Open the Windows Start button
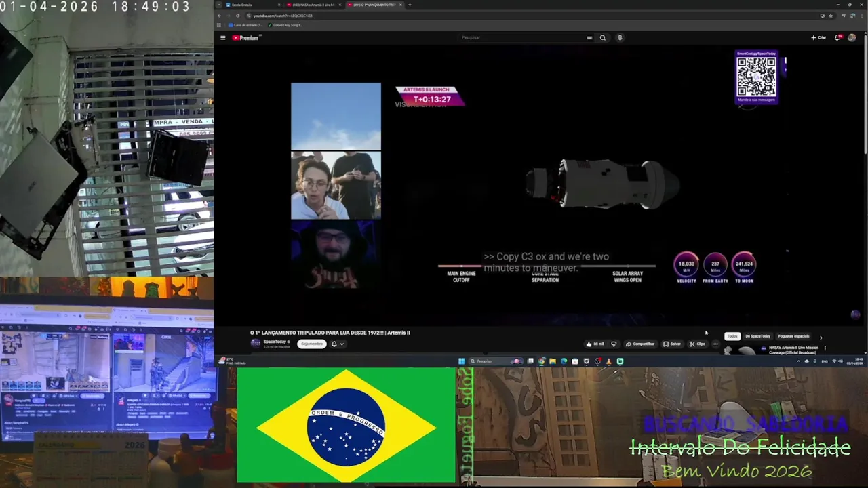 pyautogui.click(x=461, y=361)
